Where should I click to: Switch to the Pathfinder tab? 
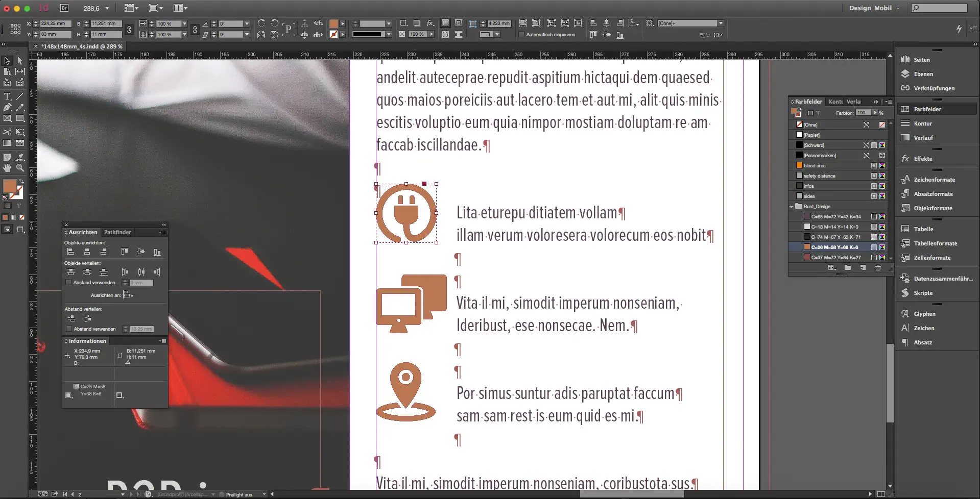[x=117, y=232]
